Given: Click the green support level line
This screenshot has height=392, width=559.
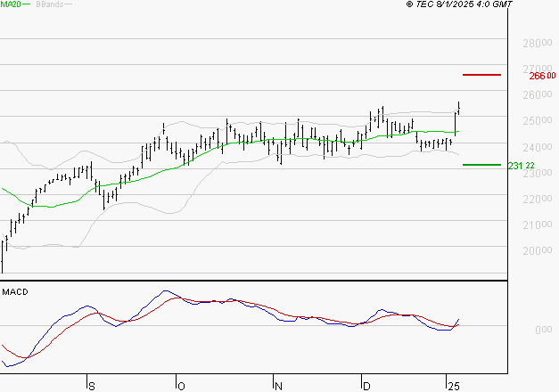Looking at the screenshot, I should (481, 165).
